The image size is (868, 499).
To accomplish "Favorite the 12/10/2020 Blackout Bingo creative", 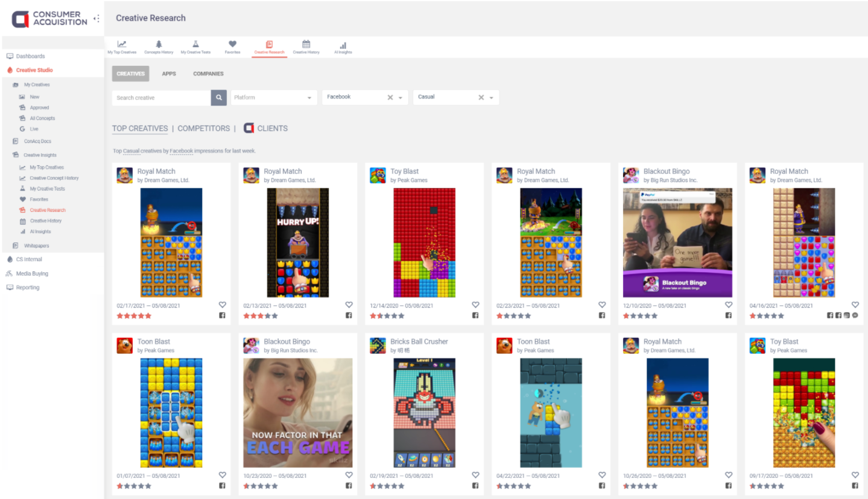I will 729,305.
